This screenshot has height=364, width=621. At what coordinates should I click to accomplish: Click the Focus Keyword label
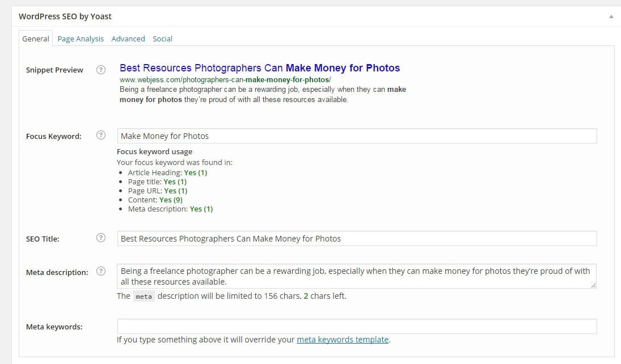(x=53, y=136)
